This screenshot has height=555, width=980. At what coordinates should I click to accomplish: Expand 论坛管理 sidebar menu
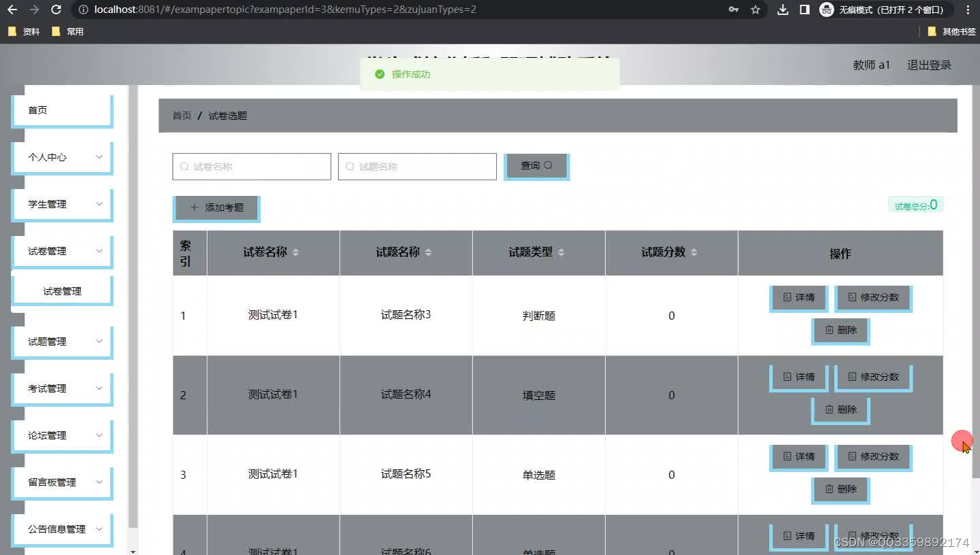pyautogui.click(x=62, y=436)
